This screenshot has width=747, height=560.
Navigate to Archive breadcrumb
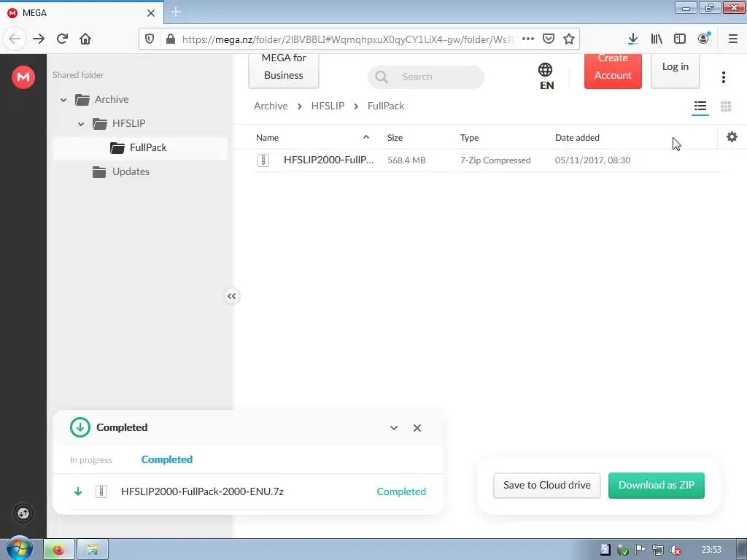(x=271, y=106)
